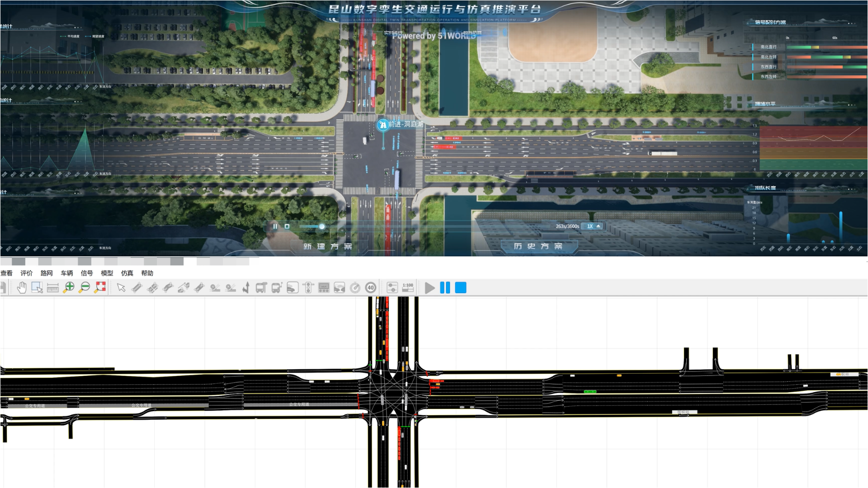
Task: Click the 历史方案 button
Action: click(x=538, y=246)
